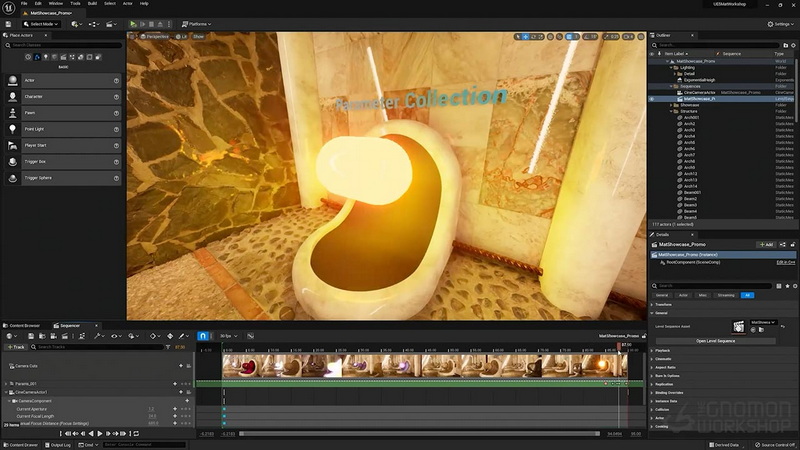Click the Sequencer curve editor icon
The height and width of the screenshot is (450, 800).
tap(251, 336)
